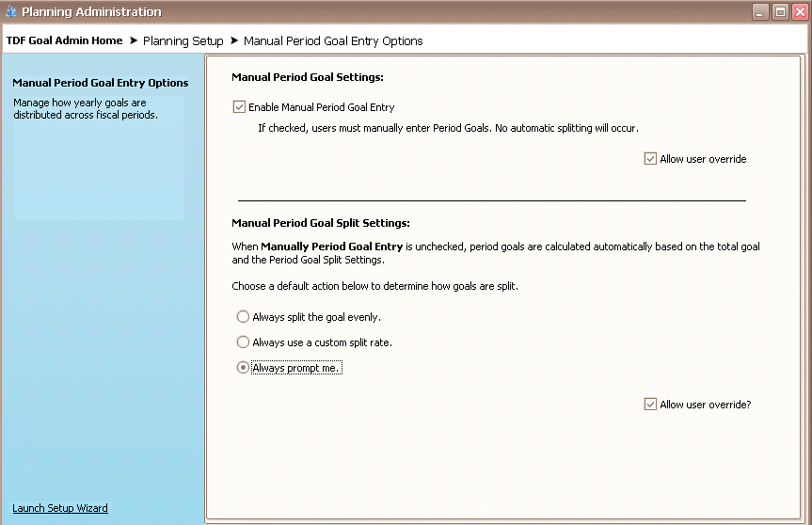This screenshot has height=525, width=812.
Task: Click the 'Manual Period Goal Settings:' heading
Action: coord(308,77)
